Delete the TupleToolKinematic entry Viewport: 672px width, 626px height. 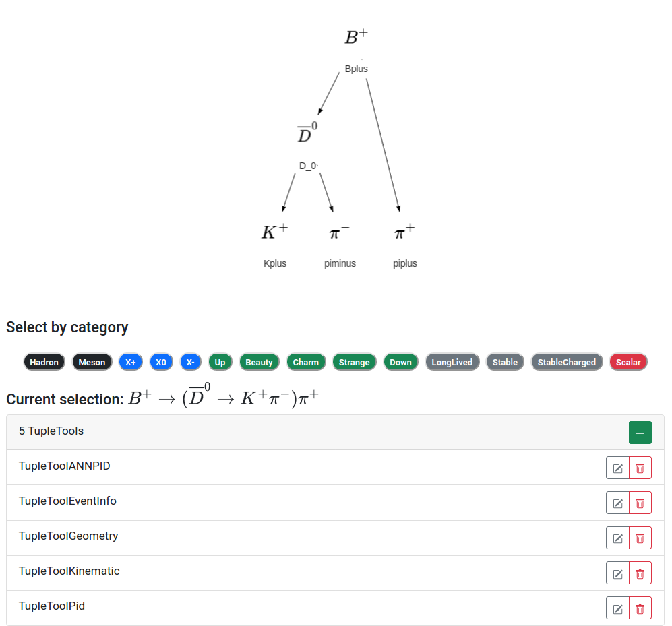640,573
